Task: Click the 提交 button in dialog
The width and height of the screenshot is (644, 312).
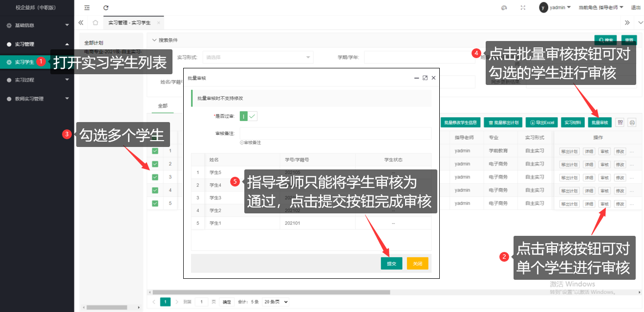Action: (391, 264)
